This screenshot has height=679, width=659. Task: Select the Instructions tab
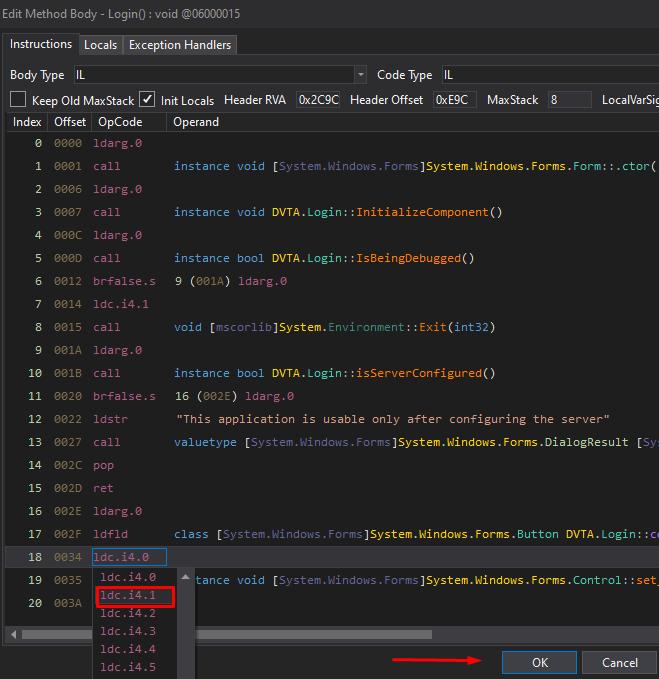[41, 44]
